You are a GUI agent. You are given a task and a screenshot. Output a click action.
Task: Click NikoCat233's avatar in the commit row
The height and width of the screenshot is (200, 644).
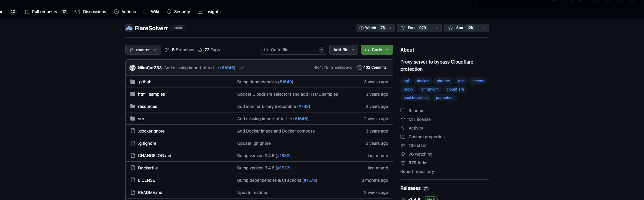coord(133,68)
